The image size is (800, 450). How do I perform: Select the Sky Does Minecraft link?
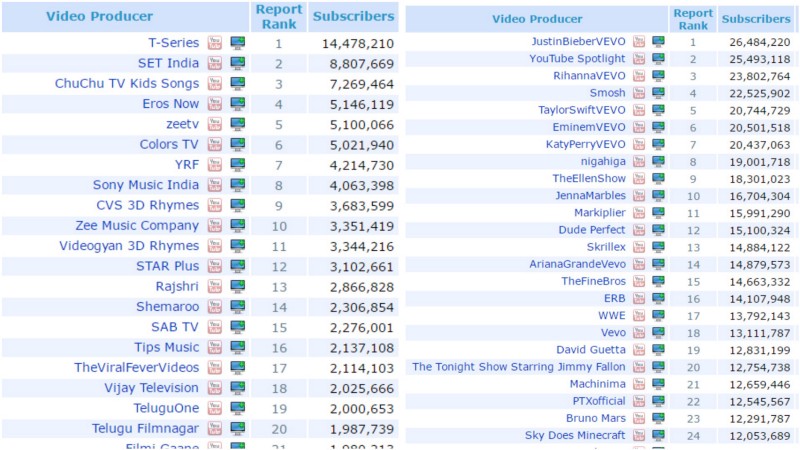[x=575, y=435]
